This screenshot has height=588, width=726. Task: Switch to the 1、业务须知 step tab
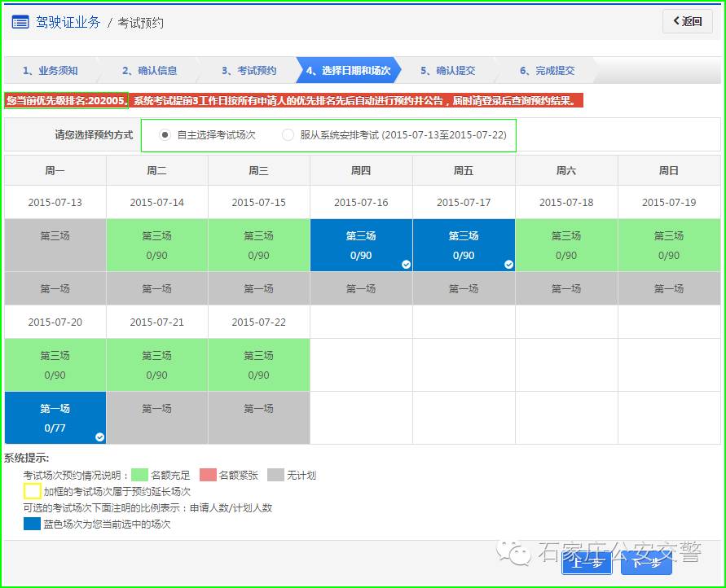coord(53,69)
